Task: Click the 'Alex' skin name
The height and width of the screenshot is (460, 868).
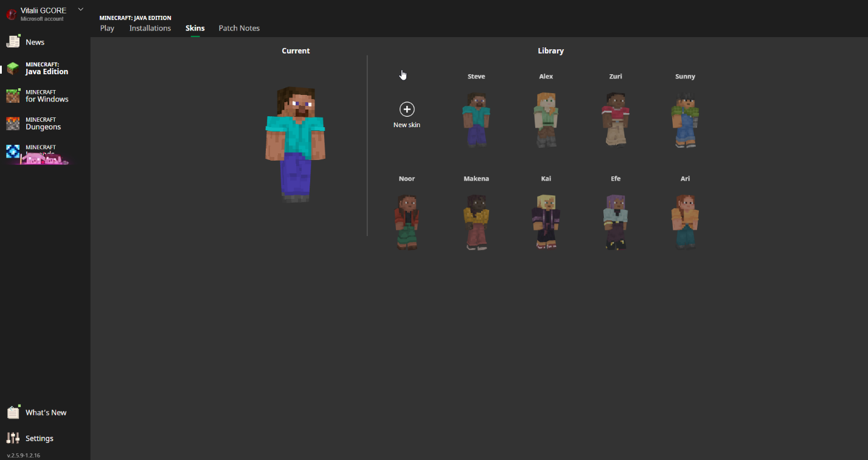Action: (x=546, y=77)
